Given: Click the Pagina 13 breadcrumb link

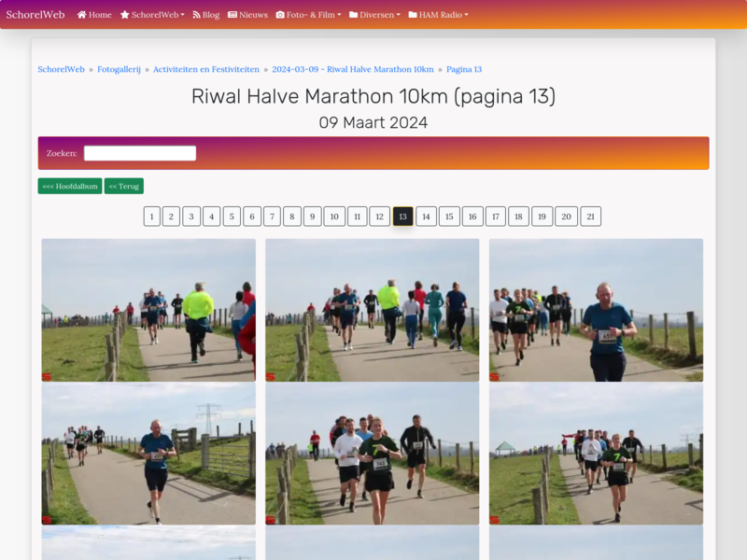Looking at the screenshot, I should click(464, 69).
